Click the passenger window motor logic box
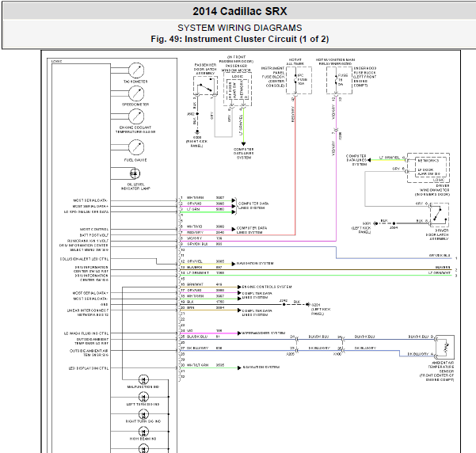The height and width of the screenshot is (453, 476). (x=238, y=89)
